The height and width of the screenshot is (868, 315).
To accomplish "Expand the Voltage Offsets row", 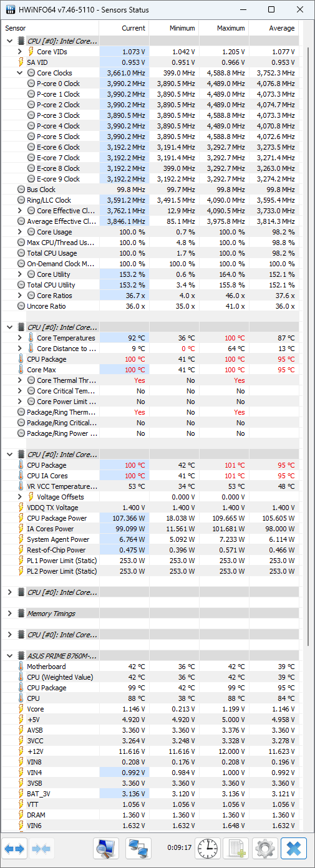I will pos(20,497).
